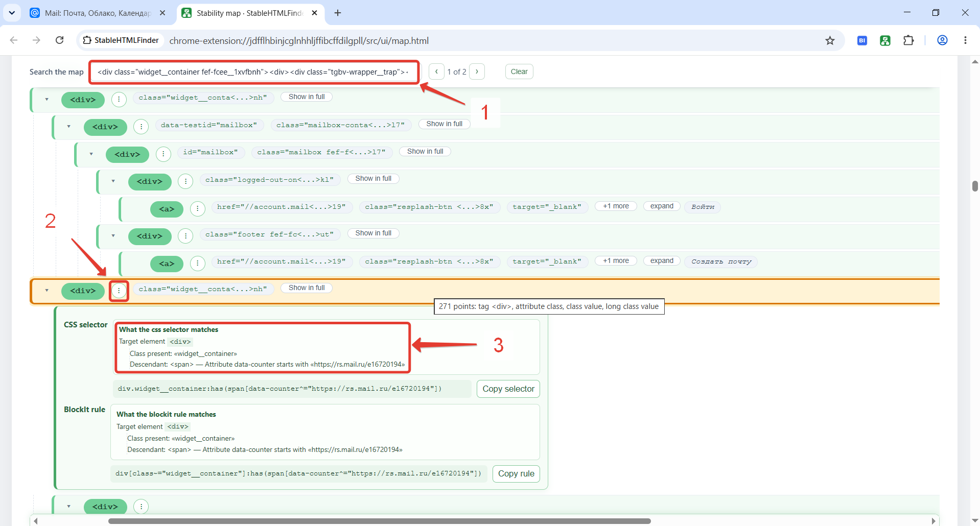Open tab search dropdown arrow

pos(12,13)
